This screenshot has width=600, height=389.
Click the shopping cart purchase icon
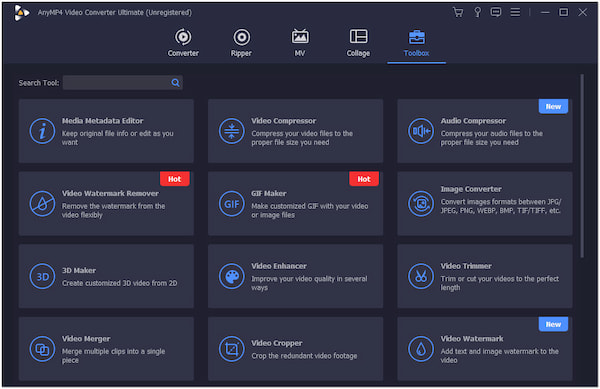(x=458, y=12)
